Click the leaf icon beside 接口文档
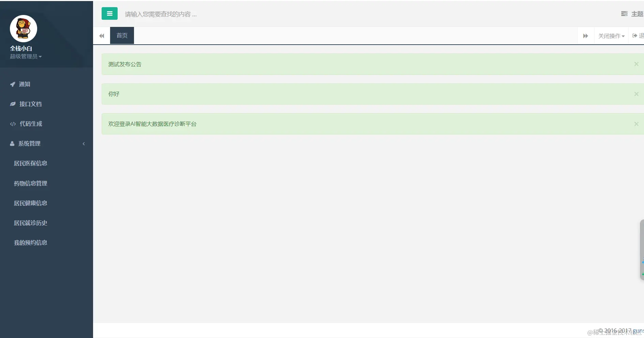This screenshot has width=644, height=338. coord(13,104)
